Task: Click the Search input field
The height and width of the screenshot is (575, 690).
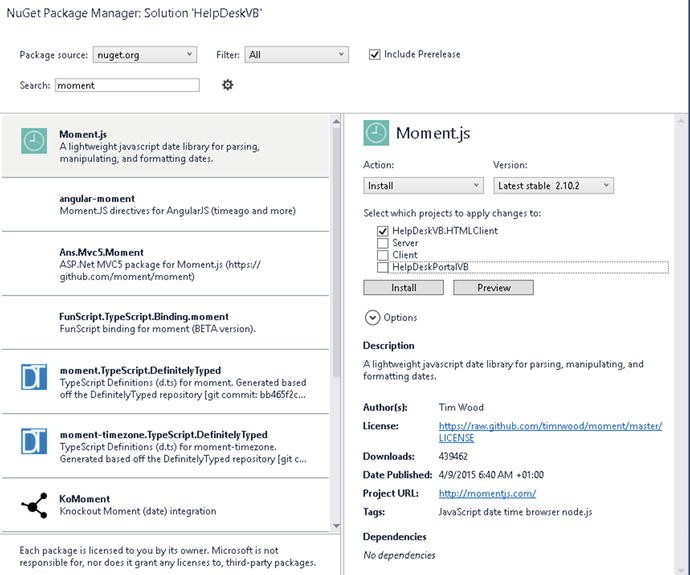Action: pyautogui.click(x=127, y=85)
